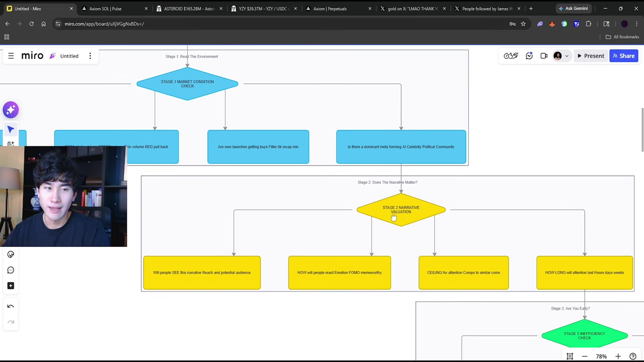Start video call with camera icon
This screenshot has width=644, height=362.
pos(544,56)
